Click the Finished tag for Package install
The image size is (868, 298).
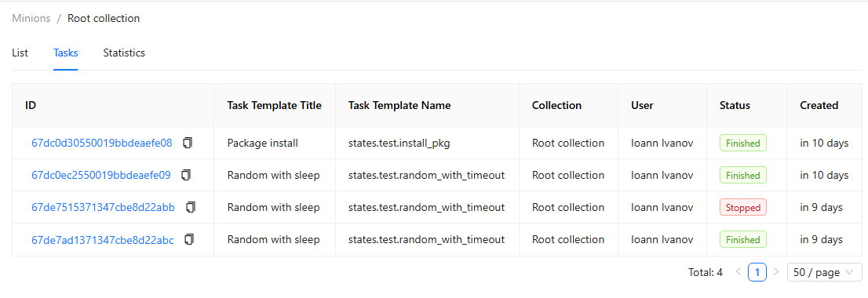coord(743,144)
